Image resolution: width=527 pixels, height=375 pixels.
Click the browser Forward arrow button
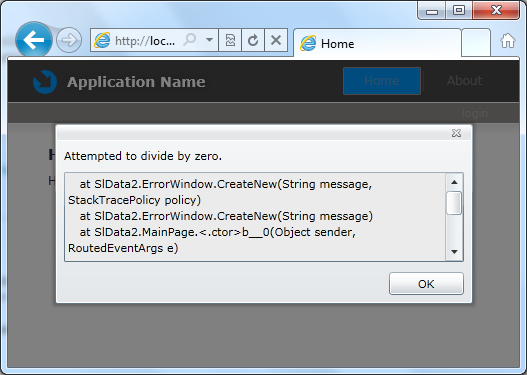(69, 40)
